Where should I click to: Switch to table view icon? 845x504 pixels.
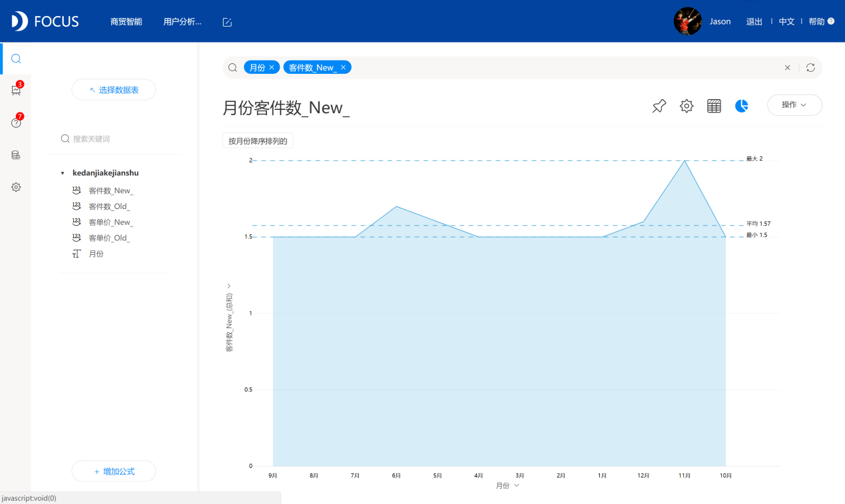click(x=714, y=106)
